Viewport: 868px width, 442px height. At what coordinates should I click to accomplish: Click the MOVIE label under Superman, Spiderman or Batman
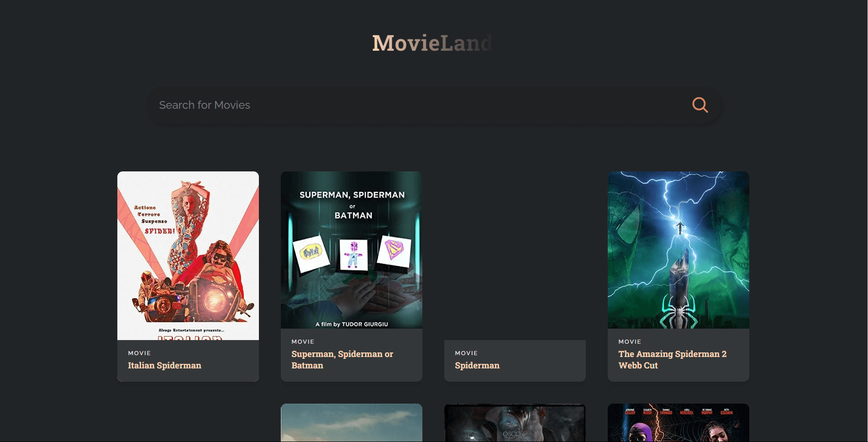coord(303,341)
